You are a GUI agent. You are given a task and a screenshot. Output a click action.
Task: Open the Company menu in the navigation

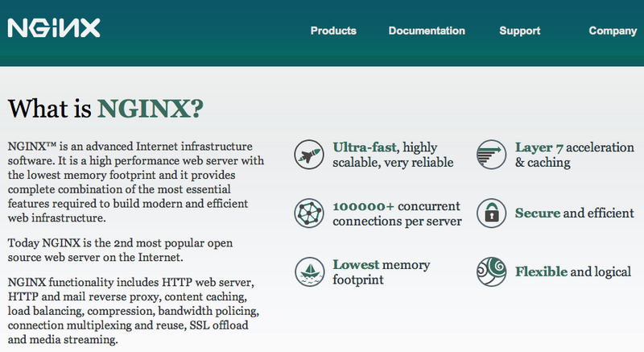coord(613,31)
